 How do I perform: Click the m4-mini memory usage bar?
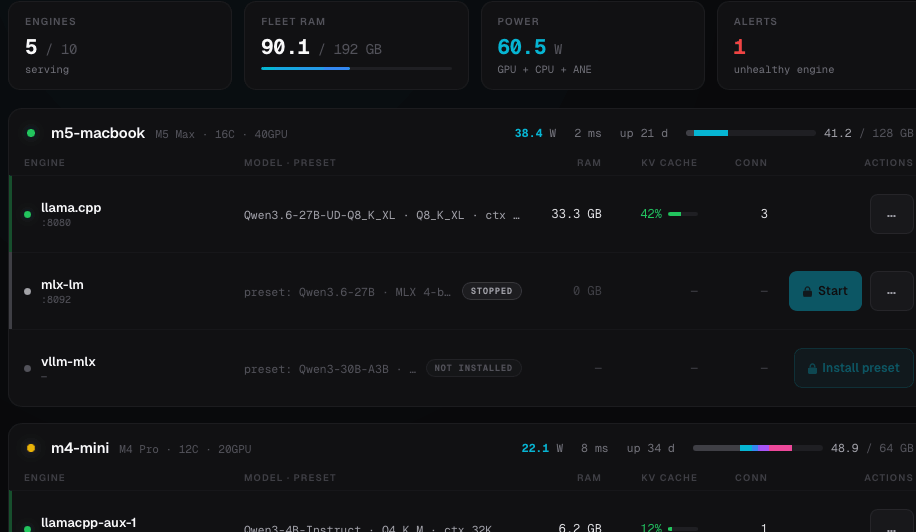(x=758, y=448)
